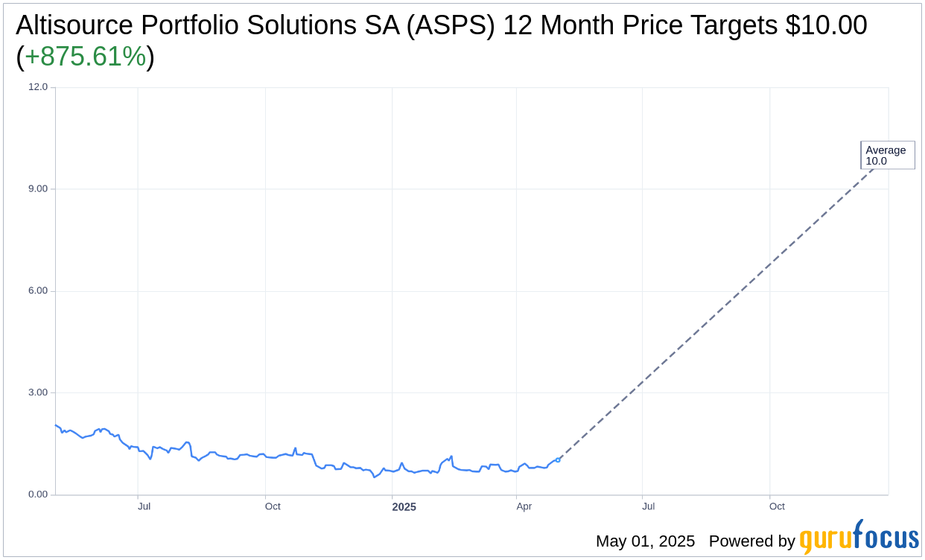Click the first Oct x-axis label before 2025
925x560 pixels.
273,506
